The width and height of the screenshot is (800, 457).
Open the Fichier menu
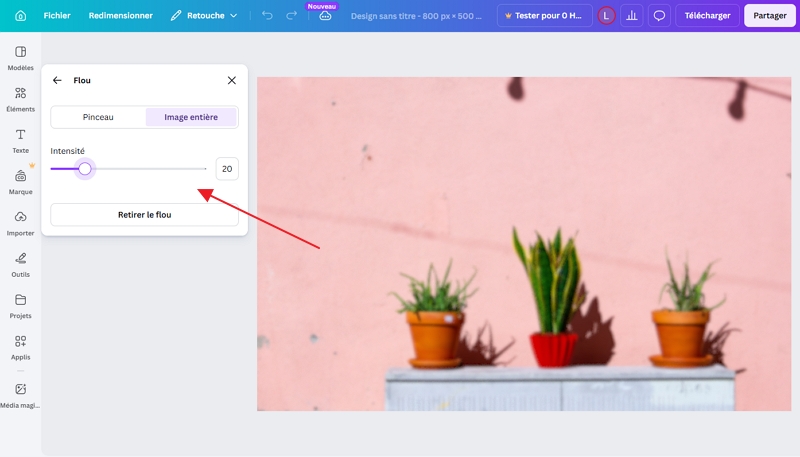pyautogui.click(x=57, y=16)
